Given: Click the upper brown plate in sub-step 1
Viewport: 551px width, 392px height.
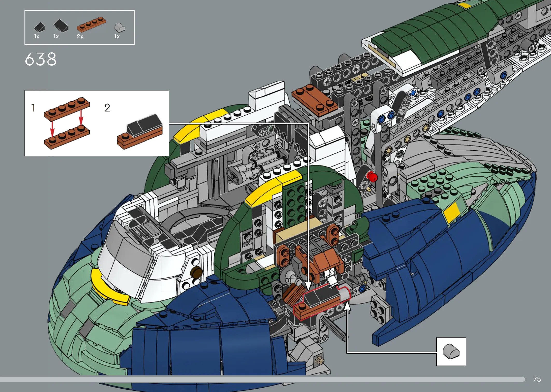Looking at the screenshot, I should pyautogui.click(x=67, y=109).
